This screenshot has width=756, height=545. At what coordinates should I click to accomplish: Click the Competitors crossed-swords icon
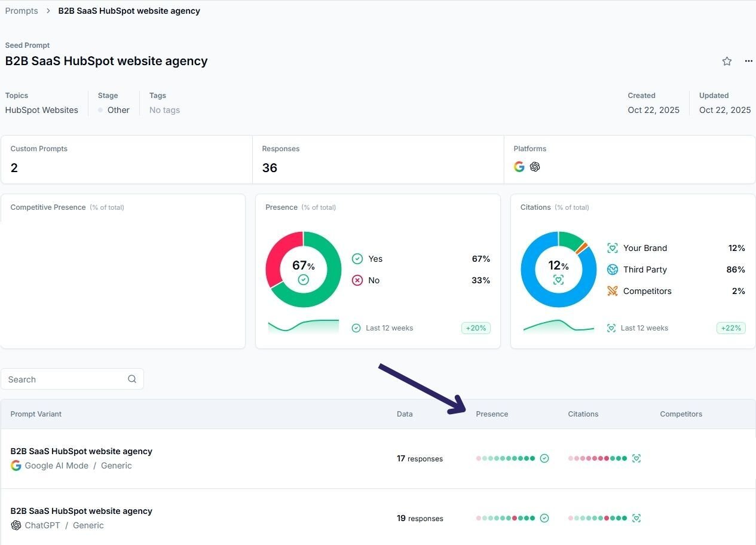[612, 291]
